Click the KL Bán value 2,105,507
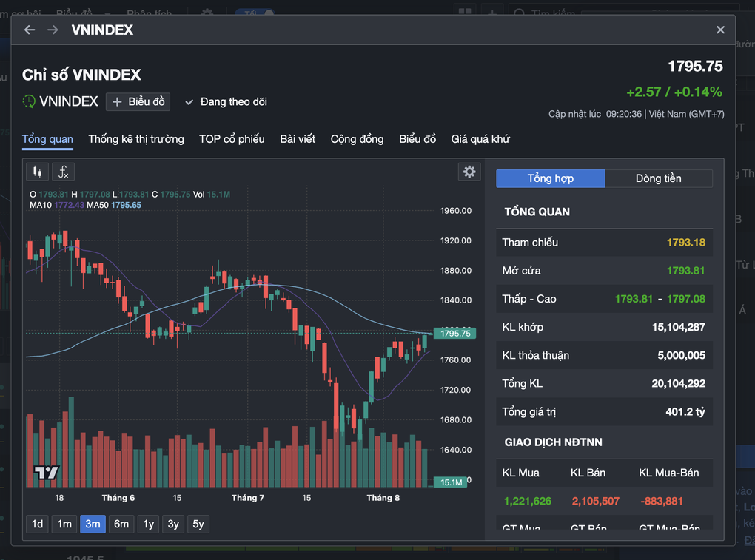The height and width of the screenshot is (560, 755). [x=596, y=502]
